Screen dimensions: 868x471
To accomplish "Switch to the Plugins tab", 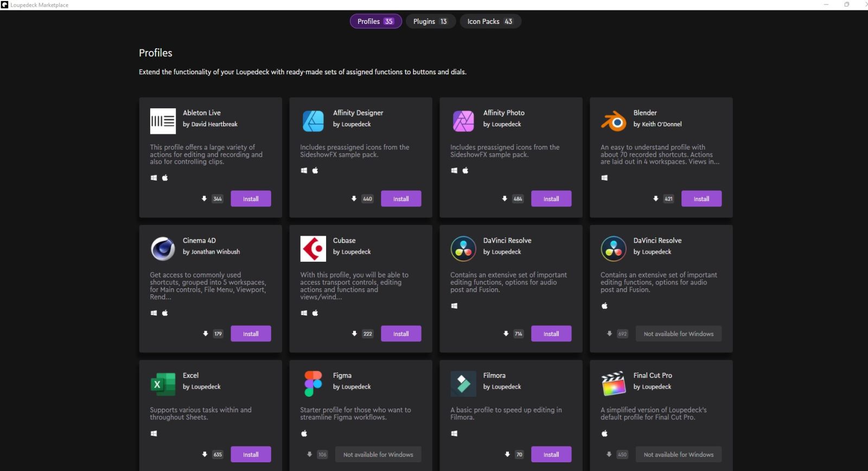I will (x=430, y=21).
